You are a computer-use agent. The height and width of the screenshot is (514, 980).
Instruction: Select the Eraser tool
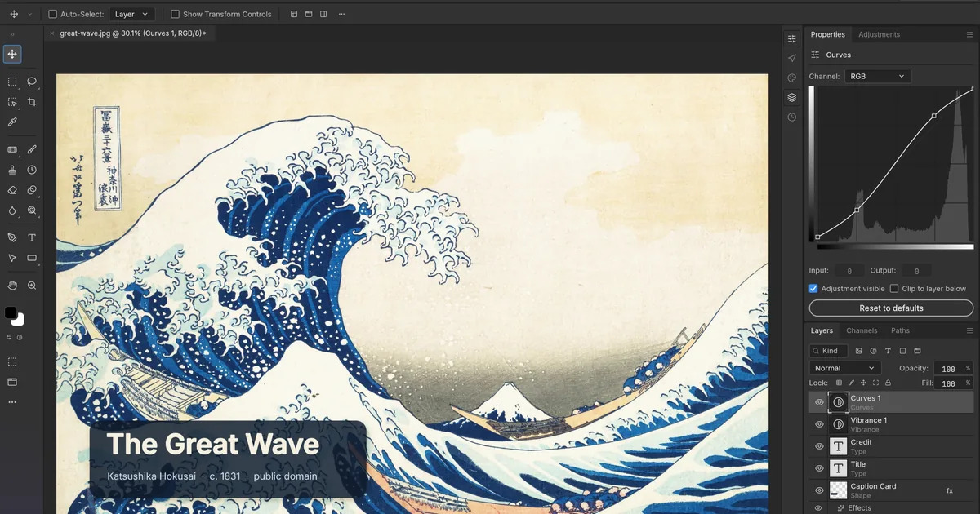click(12, 190)
